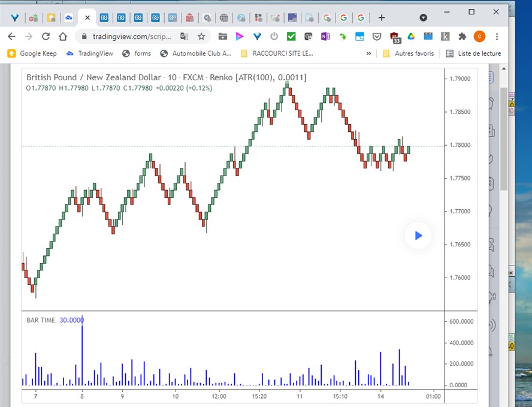Open the OneNote clipper extension
The image size is (532, 407).
click(x=325, y=37)
